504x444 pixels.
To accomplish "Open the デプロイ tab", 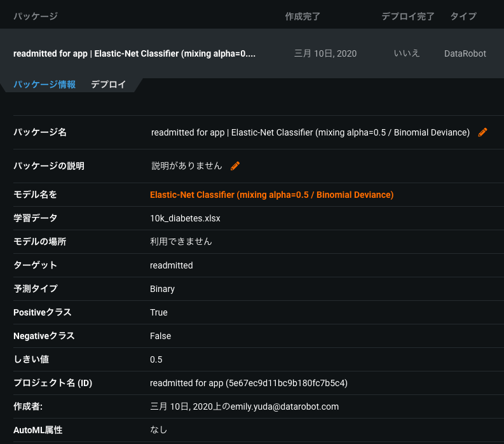I will click(108, 85).
